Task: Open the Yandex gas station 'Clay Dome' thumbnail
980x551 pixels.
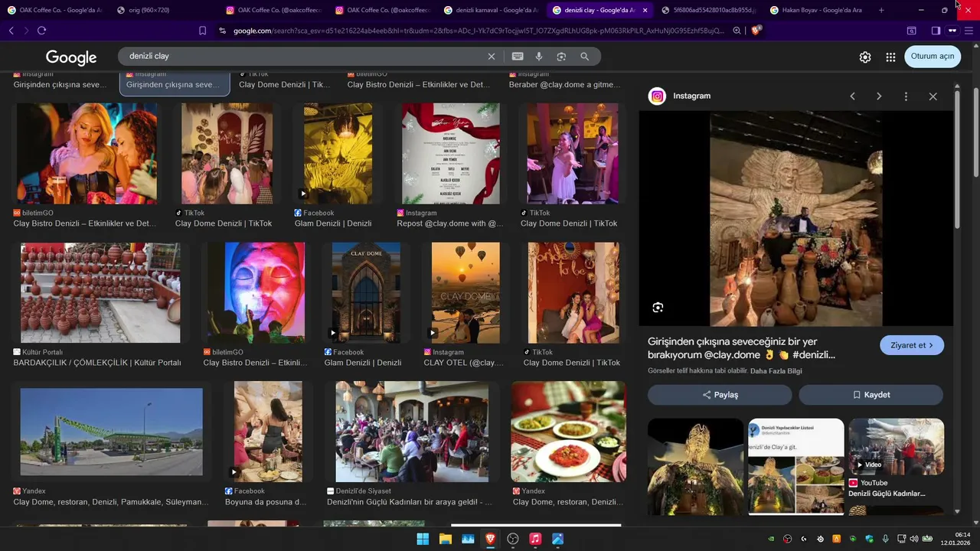Action: [x=112, y=432]
